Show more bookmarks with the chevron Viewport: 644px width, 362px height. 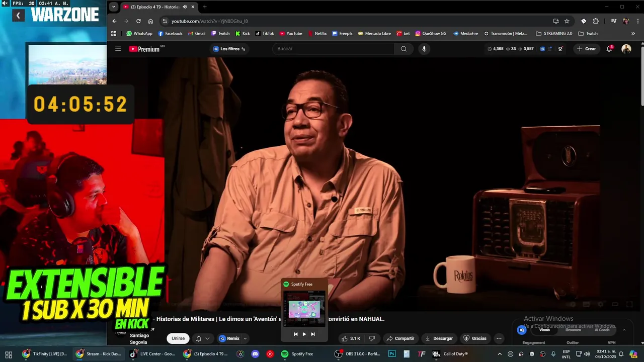tap(633, 34)
